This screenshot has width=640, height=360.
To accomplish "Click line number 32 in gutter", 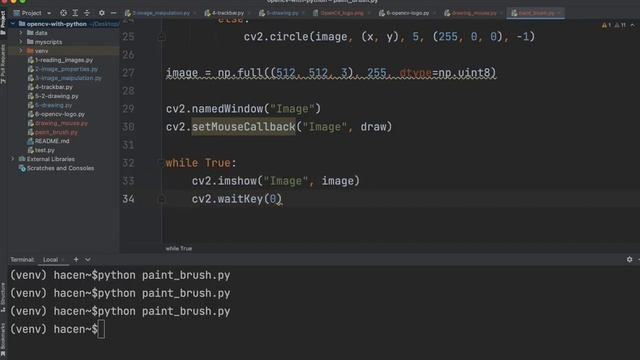I will [128, 163].
